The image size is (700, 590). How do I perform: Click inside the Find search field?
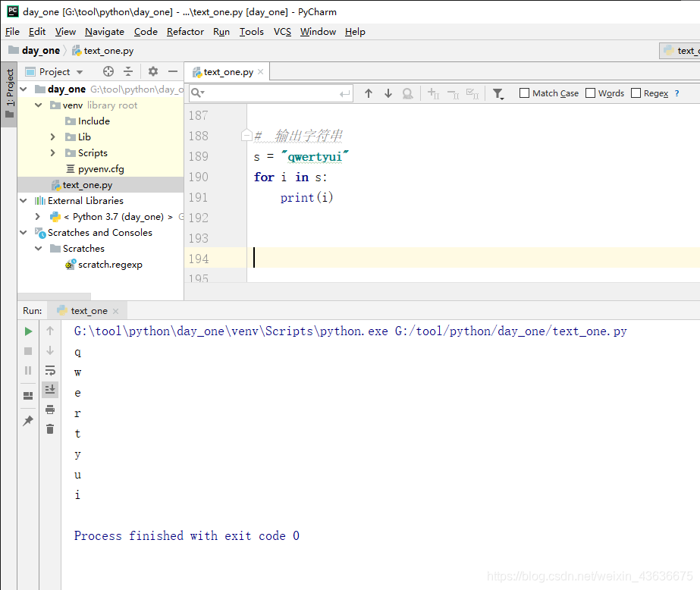coord(272,93)
